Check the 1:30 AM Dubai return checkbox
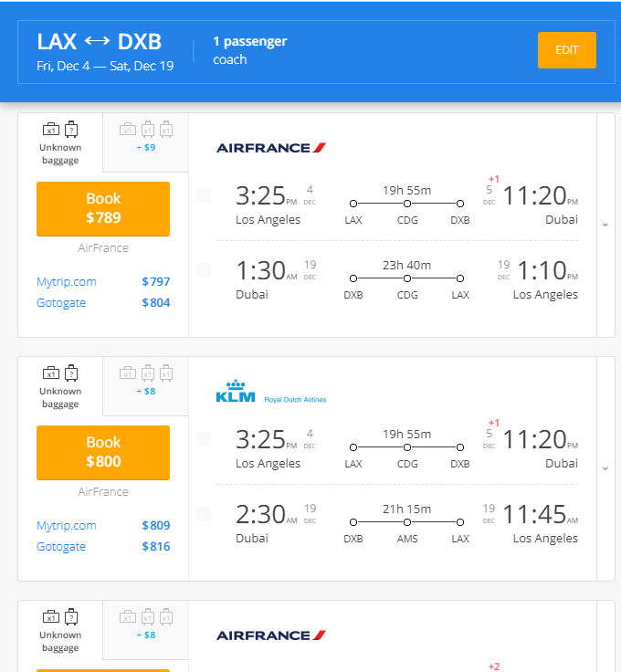 pyautogui.click(x=204, y=270)
